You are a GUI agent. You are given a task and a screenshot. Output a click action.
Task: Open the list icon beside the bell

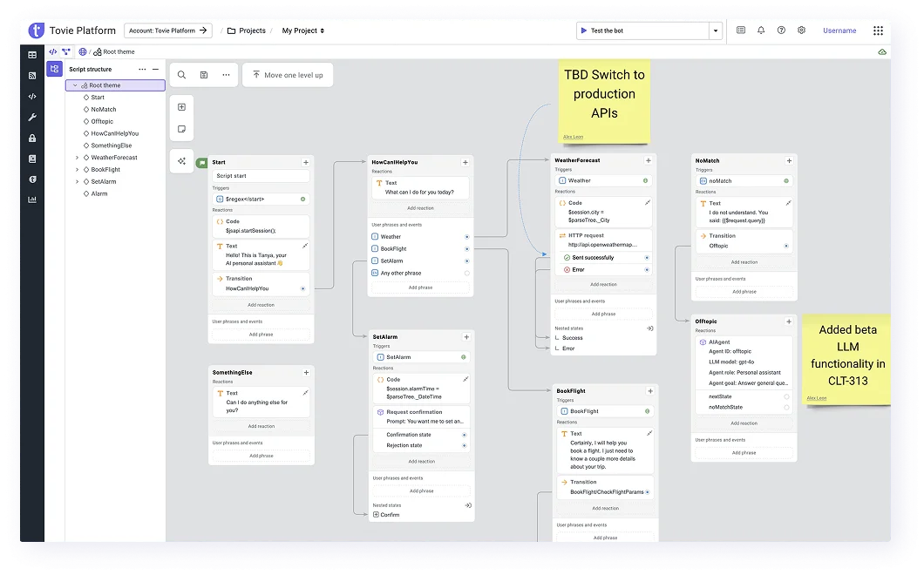741,30
